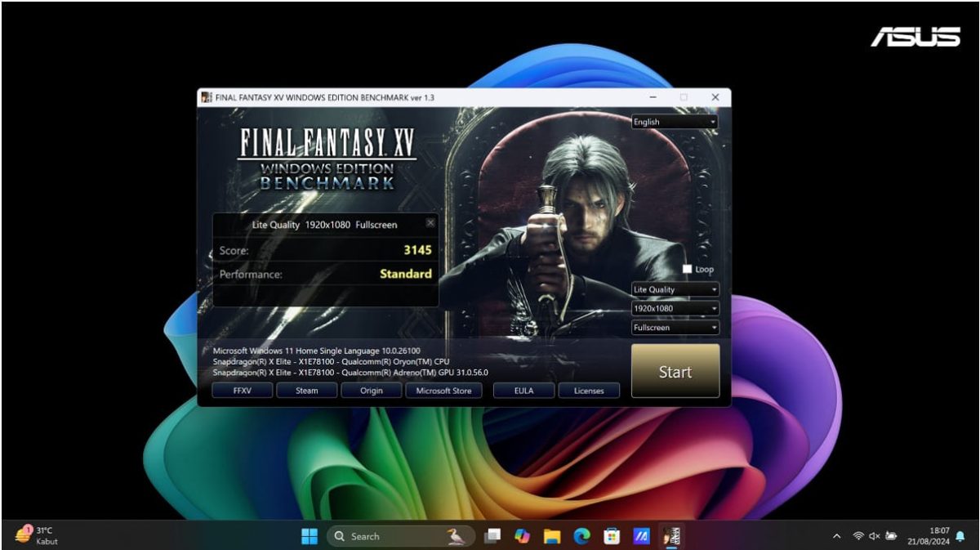The height and width of the screenshot is (550, 980).
Task: Click the Qualcomm Adreno GPU info line
Action: (x=350, y=373)
